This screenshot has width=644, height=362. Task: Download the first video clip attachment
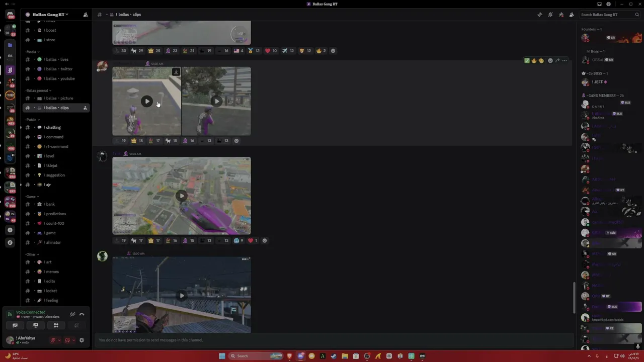point(176,72)
